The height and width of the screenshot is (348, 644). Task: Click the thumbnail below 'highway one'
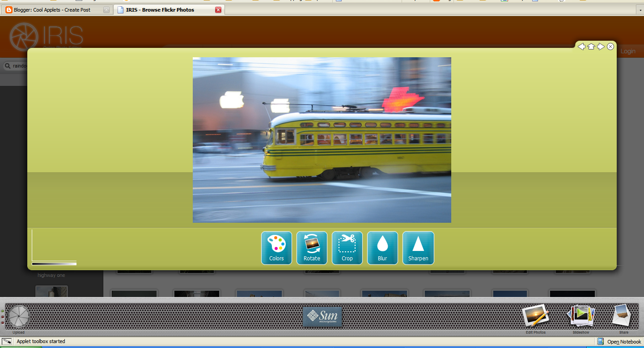click(51, 291)
